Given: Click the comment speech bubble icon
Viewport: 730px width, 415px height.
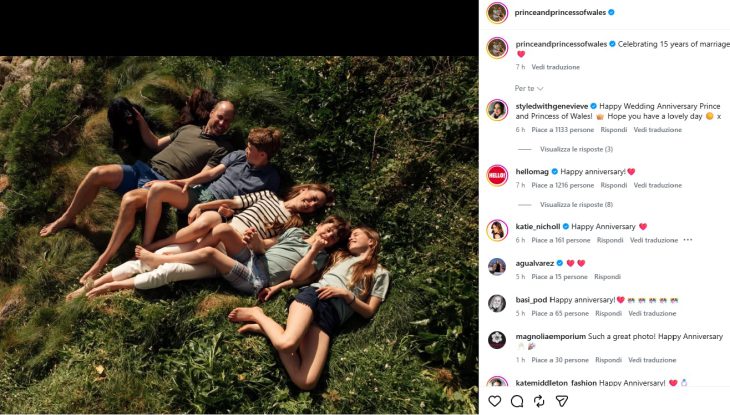Looking at the screenshot, I should coord(517,401).
